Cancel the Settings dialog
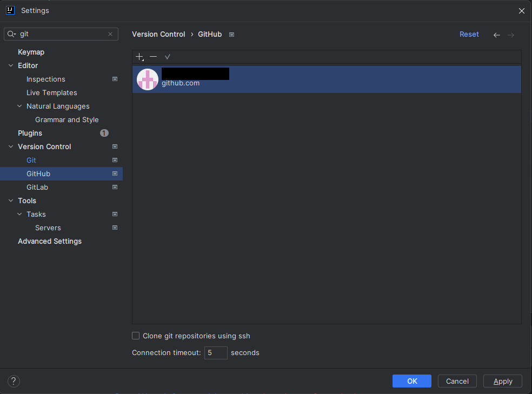Viewport: 532px width, 394px height. coord(457,381)
